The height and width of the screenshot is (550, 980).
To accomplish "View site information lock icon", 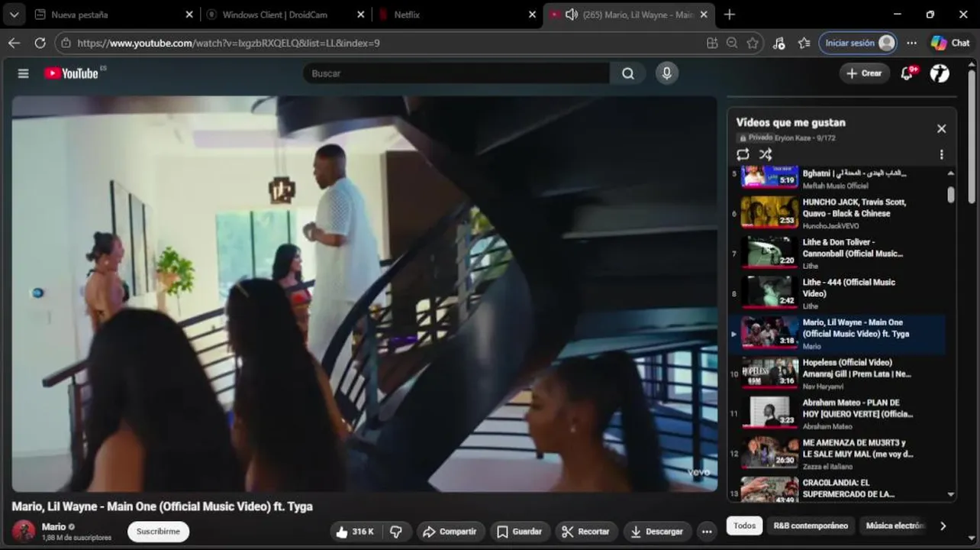I will [x=66, y=43].
